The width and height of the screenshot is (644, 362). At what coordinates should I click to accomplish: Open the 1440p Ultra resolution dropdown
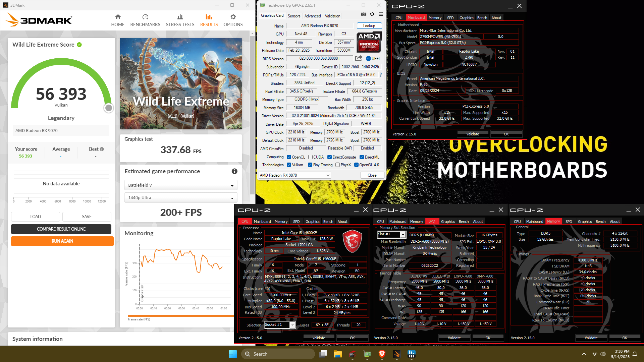click(x=181, y=198)
